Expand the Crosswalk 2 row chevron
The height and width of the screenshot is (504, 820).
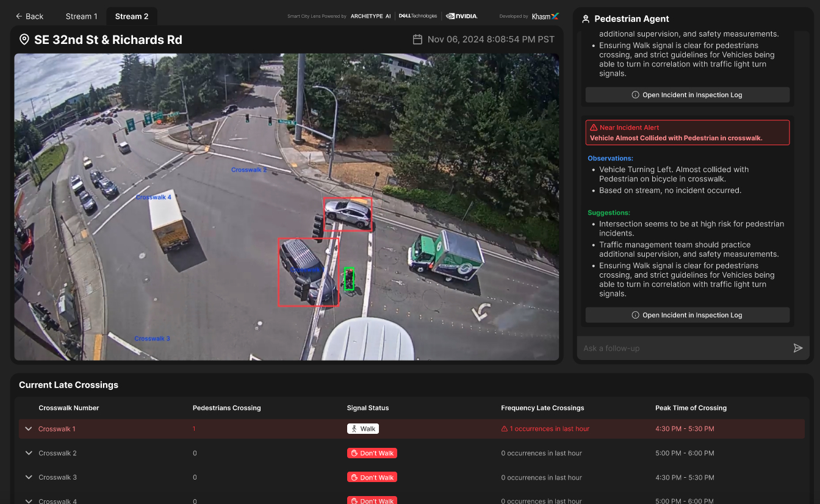(x=28, y=453)
